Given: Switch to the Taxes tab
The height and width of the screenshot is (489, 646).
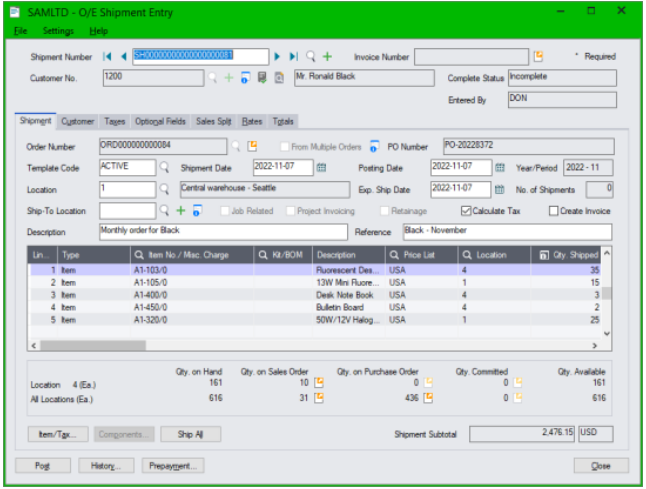Looking at the screenshot, I should coord(115,121).
